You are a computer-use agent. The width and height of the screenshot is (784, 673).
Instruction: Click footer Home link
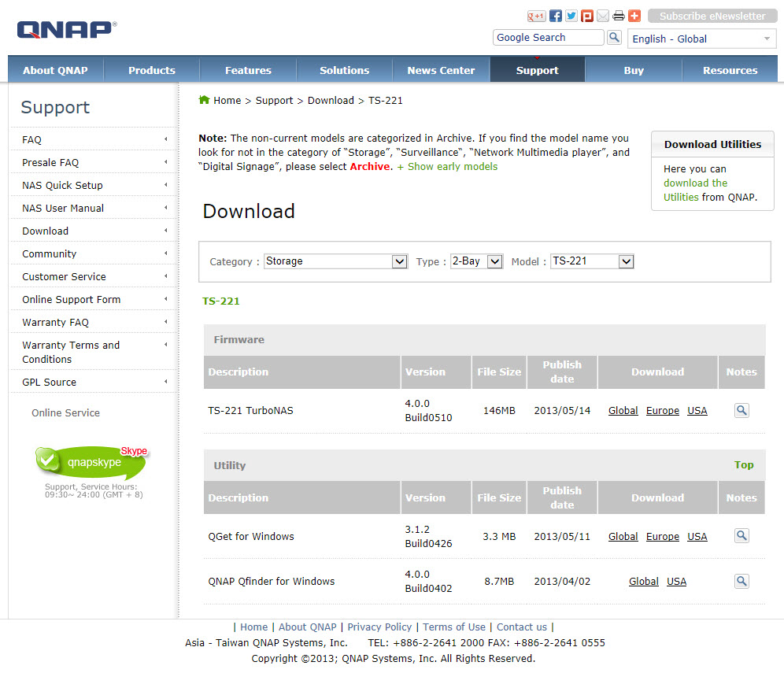tap(254, 627)
